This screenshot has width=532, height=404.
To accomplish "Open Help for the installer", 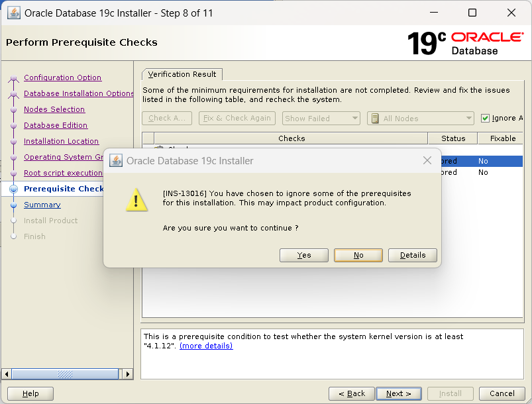I will 30,393.
